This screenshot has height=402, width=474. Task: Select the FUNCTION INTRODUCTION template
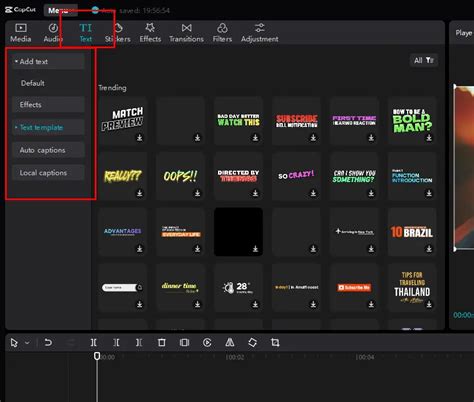[x=412, y=175]
